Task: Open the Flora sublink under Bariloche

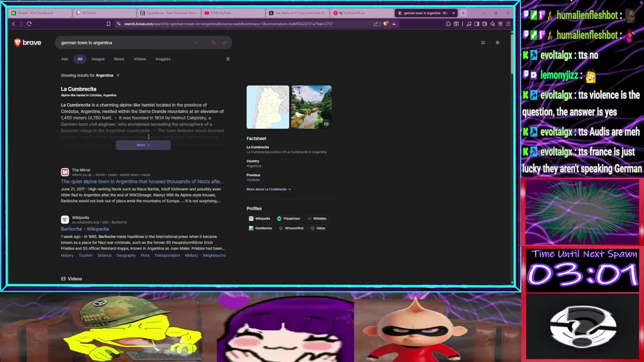Action: coord(145,255)
